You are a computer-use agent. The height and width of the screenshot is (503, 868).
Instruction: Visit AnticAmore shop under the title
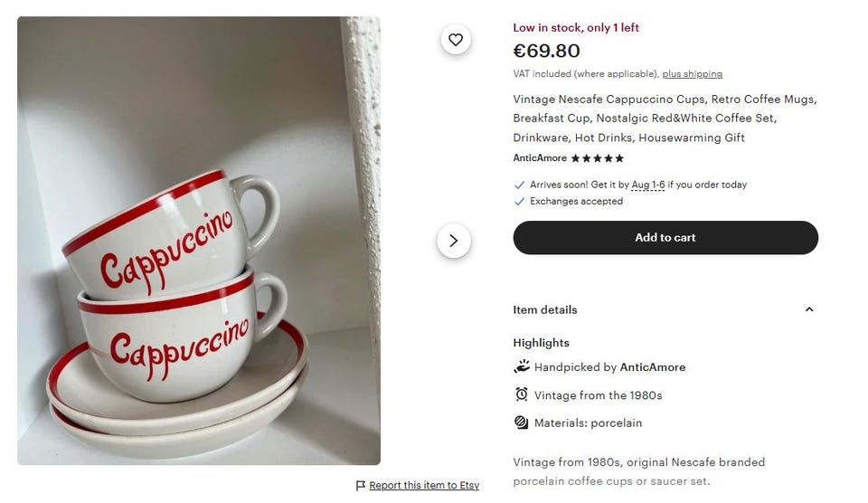[x=540, y=158]
